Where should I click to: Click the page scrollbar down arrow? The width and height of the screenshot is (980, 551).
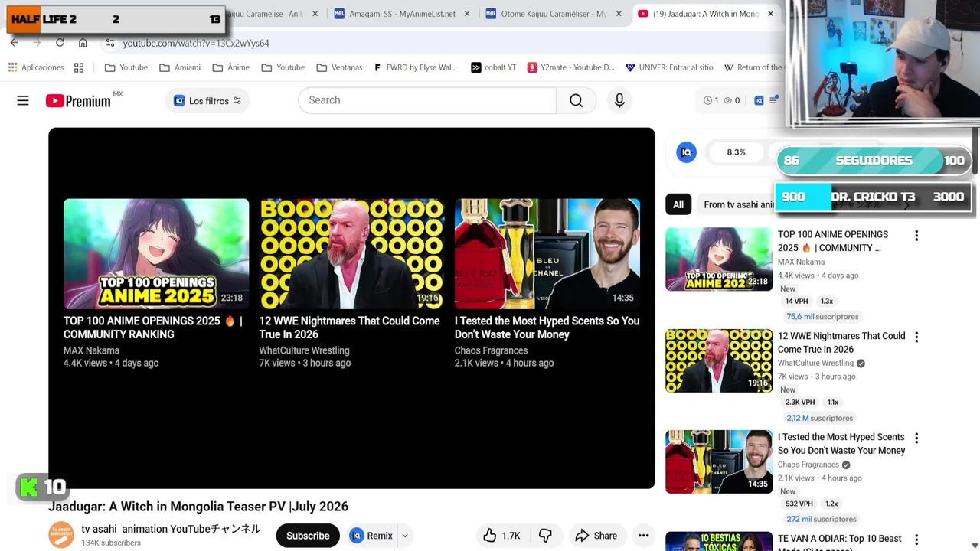pyautogui.click(x=975, y=545)
